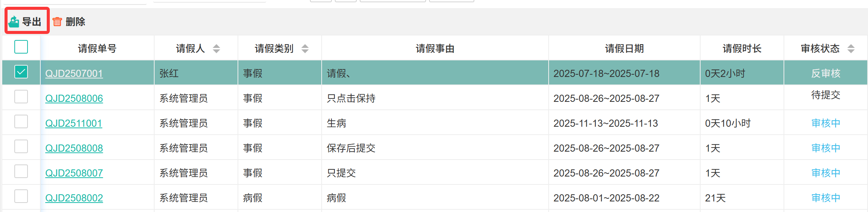Open leave request QJD2508006 link
The width and height of the screenshot is (868, 212).
pyautogui.click(x=74, y=98)
